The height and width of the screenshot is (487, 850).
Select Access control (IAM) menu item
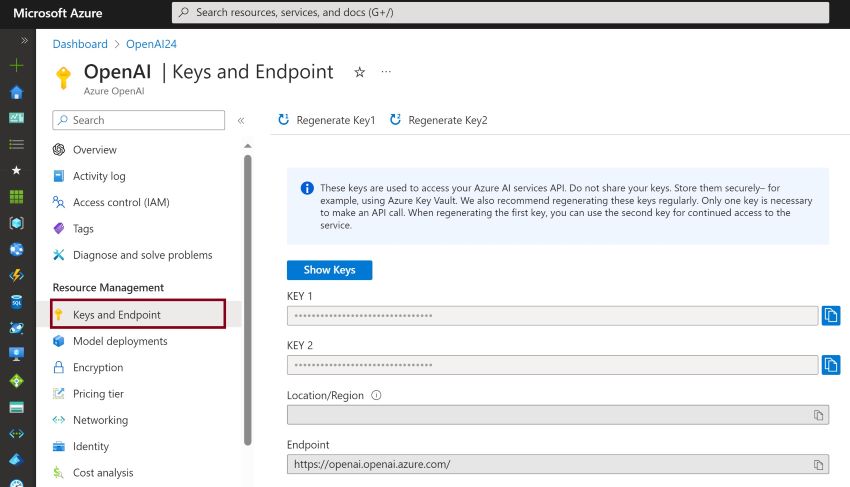120,202
